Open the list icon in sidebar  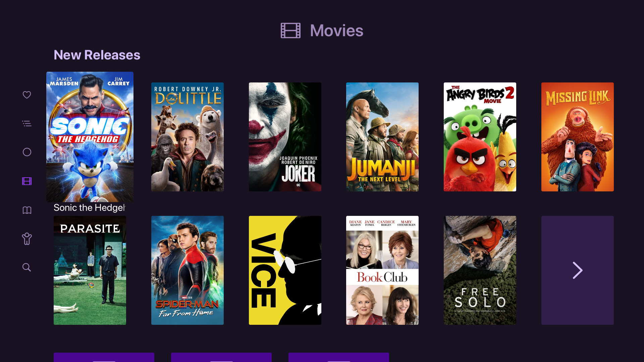coord(27,124)
